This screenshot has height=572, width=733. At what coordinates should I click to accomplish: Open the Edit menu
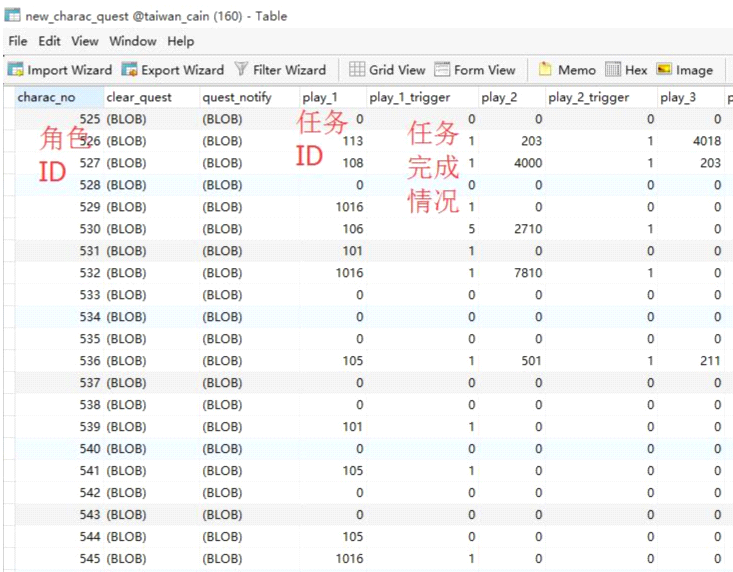(50, 41)
